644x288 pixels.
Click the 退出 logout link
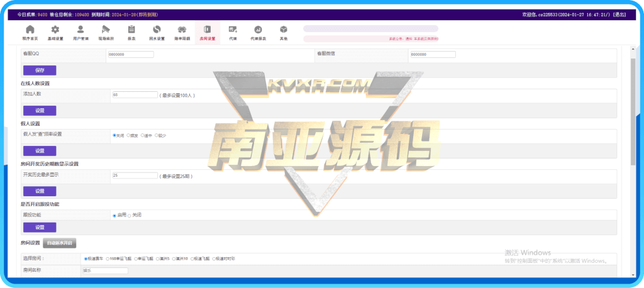pyautogui.click(x=619, y=14)
